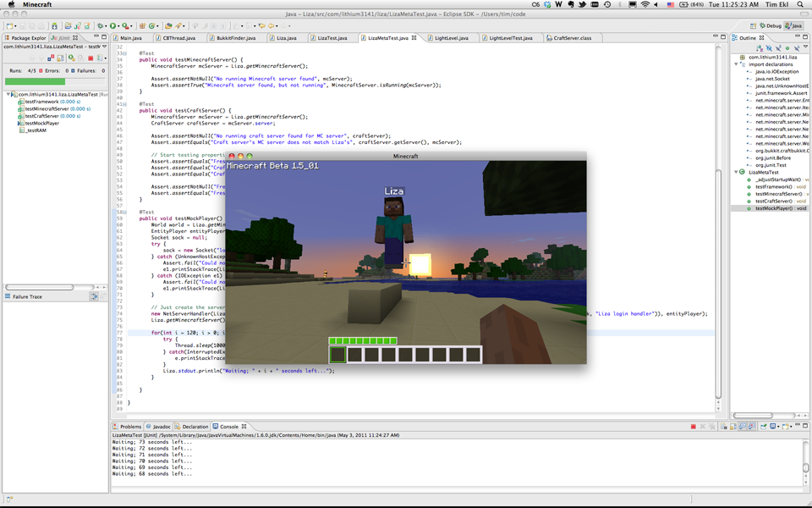Click Pin Console icon
The height and width of the screenshot is (508, 812).
pos(764,427)
